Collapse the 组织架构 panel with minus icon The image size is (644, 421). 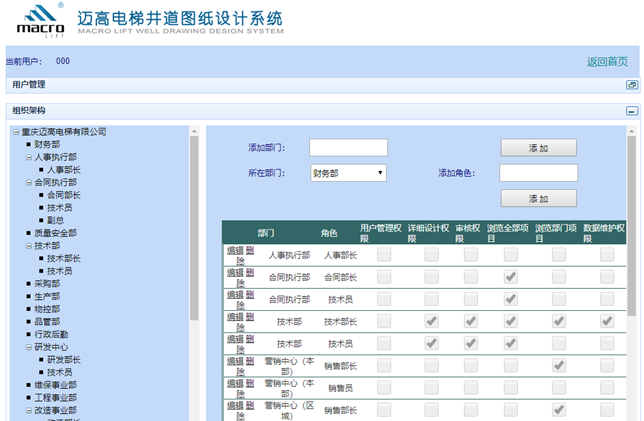pos(631,111)
